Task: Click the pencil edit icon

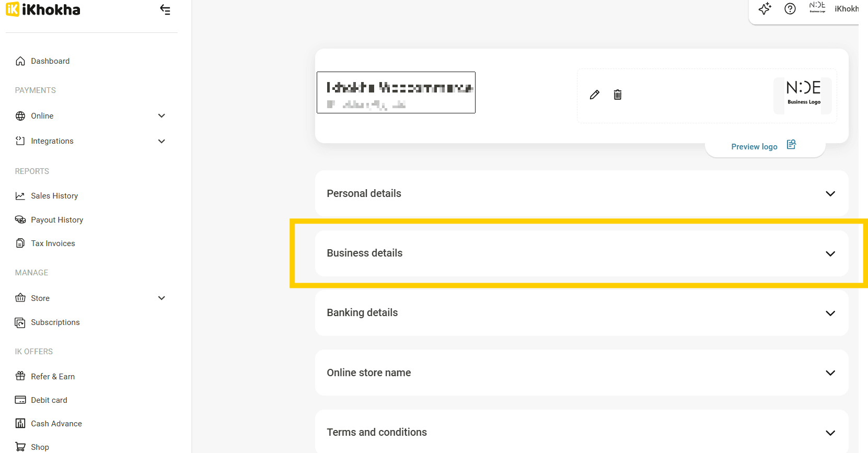Action: coord(594,95)
